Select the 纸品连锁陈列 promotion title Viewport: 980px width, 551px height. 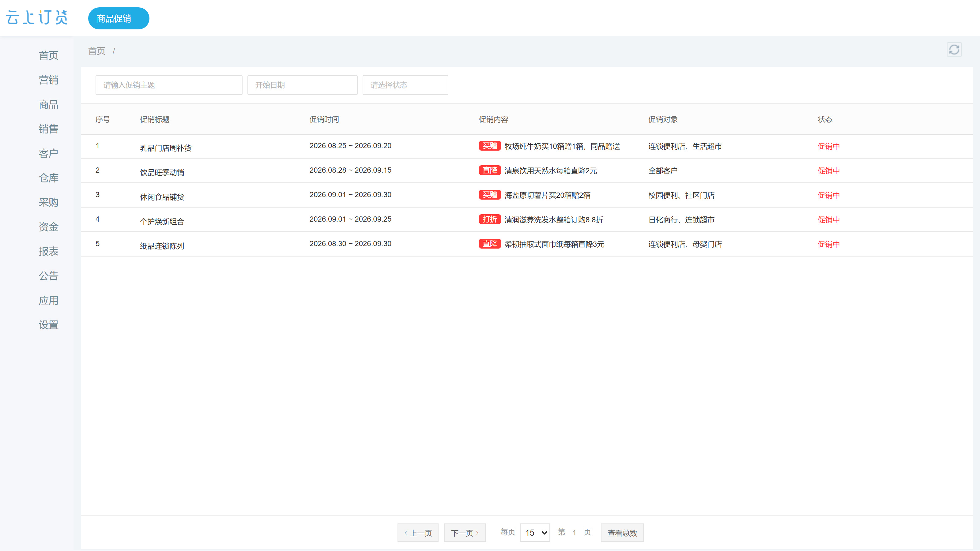162,246
